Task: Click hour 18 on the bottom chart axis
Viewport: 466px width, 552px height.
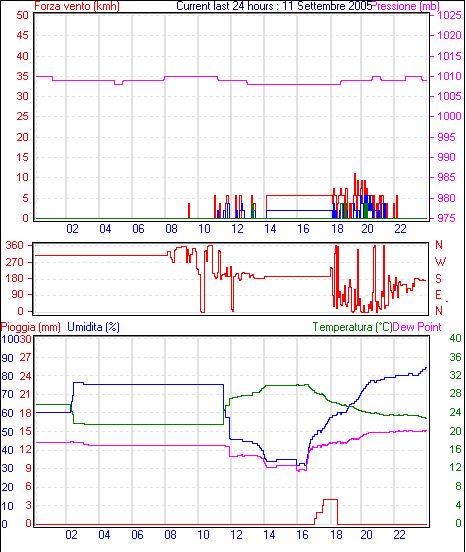Action: [x=336, y=535]
